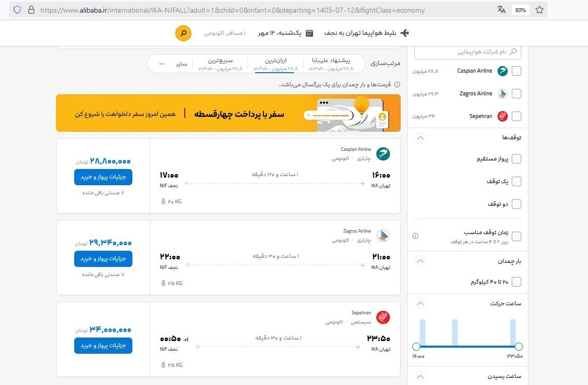Click the Caspian Airline logo on the 28,800,000 flight card
This screenshot has height=385, width=588.
(383, 154)
